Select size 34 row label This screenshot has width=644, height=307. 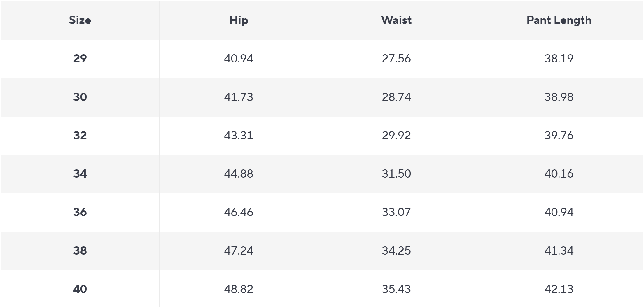[x=80, y=174]
